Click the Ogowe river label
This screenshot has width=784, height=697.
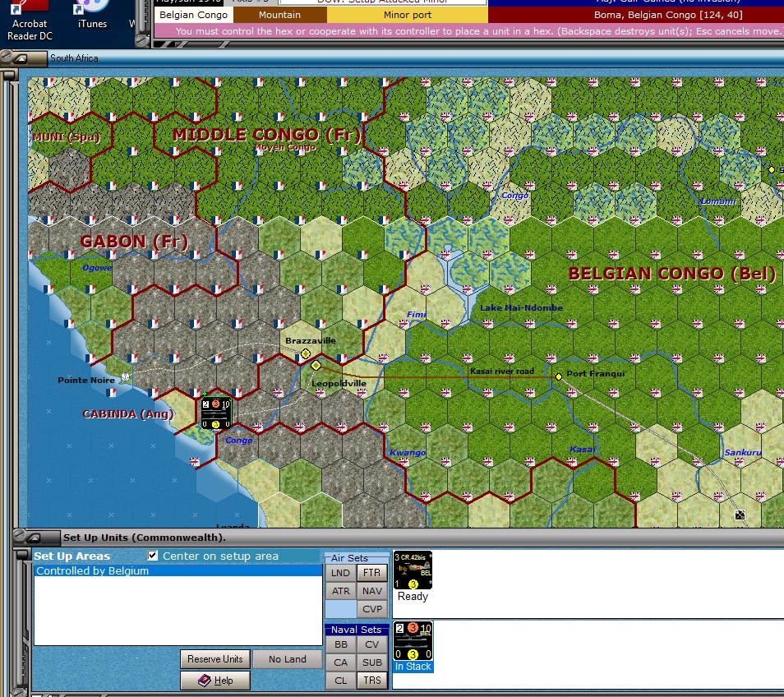(x=97, y=267)
